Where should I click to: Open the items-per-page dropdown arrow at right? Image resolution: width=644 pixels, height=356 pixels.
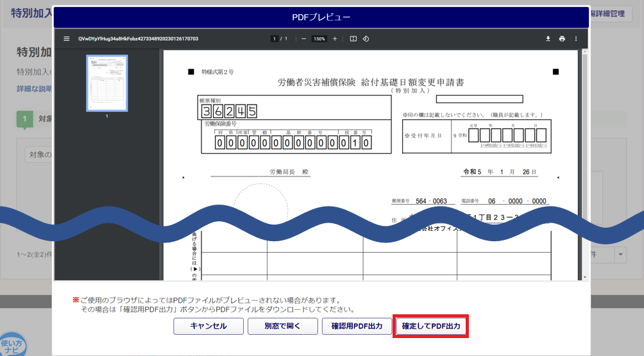[x=620, y=255]
